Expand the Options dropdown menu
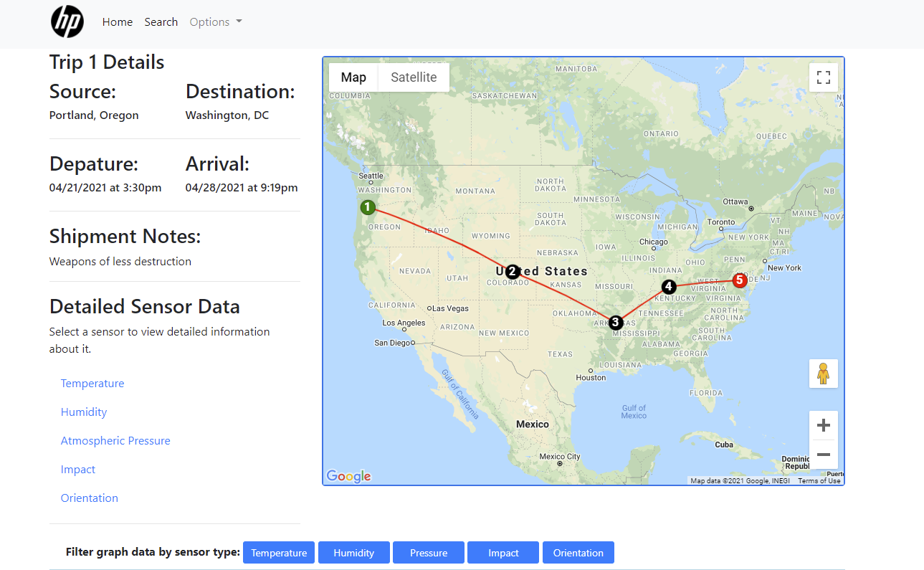The image size is (924, 570). [x=216, y=22]
